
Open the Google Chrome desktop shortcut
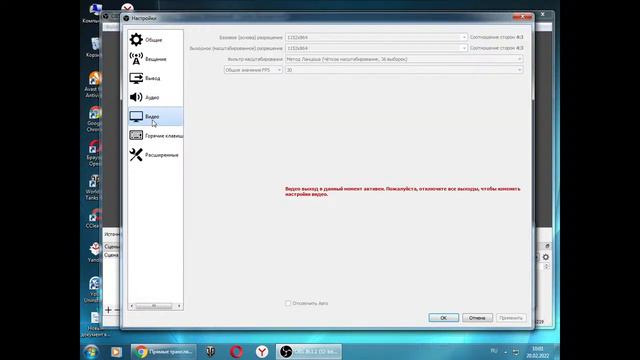pos(94,119)
